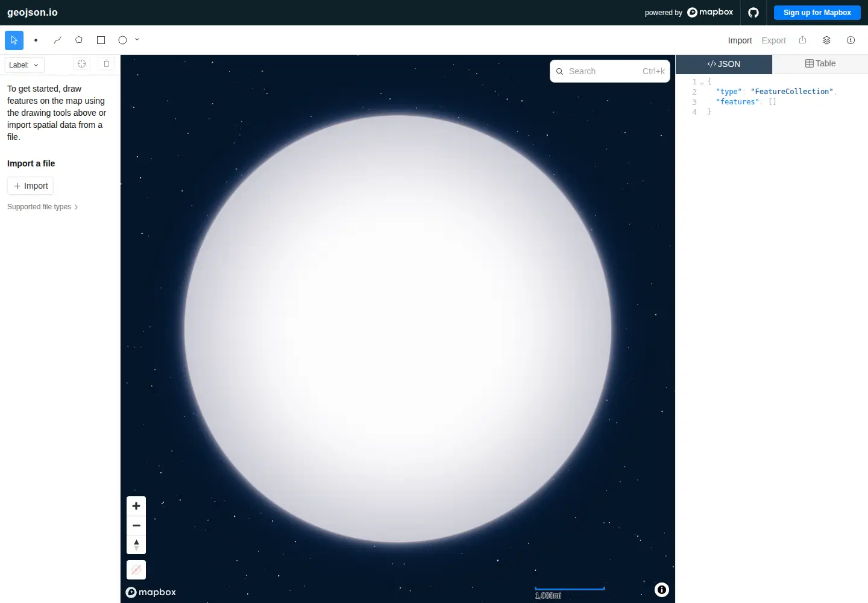868x603 pixels.
Task: Select the draw polygon tool
Action: [79, 40]
